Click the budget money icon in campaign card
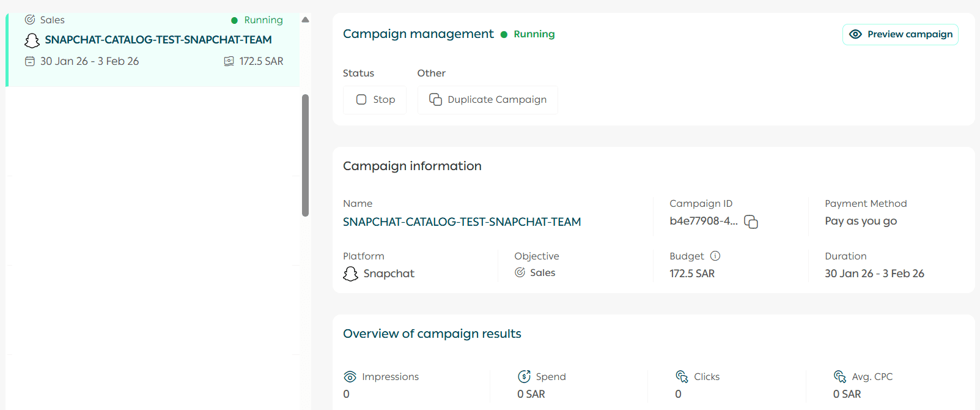 point(229,61)
